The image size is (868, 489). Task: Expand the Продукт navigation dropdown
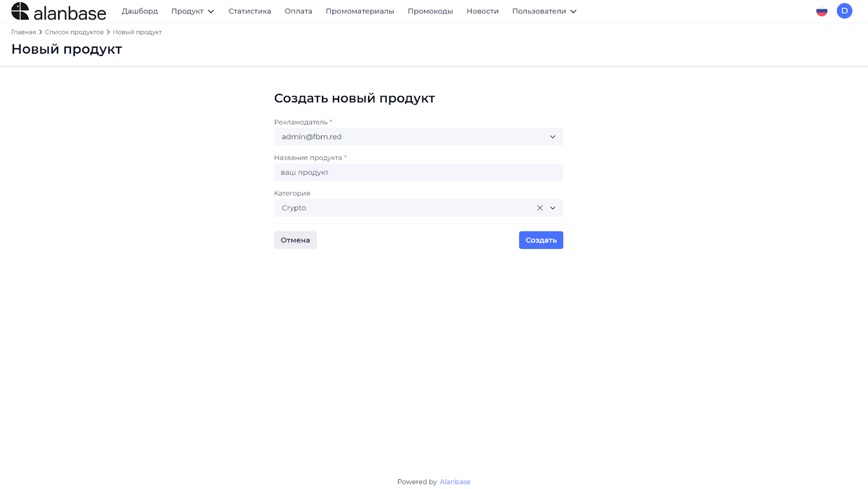click(193, 11)
